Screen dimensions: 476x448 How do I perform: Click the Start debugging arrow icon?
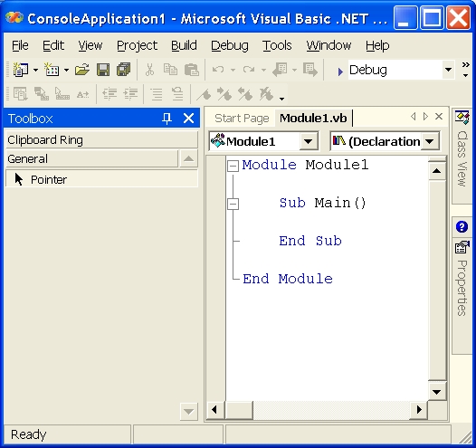[x=340, y=71]
